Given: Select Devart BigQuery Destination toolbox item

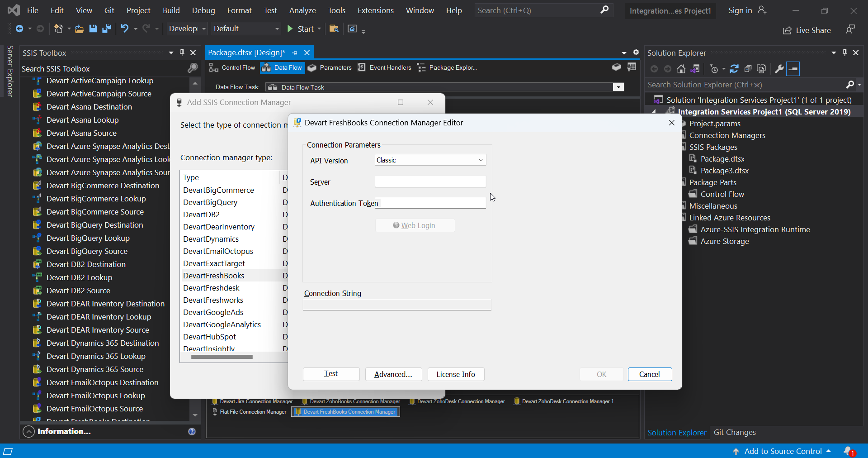Looking at the screenshot, I should (x=94, y=225).
